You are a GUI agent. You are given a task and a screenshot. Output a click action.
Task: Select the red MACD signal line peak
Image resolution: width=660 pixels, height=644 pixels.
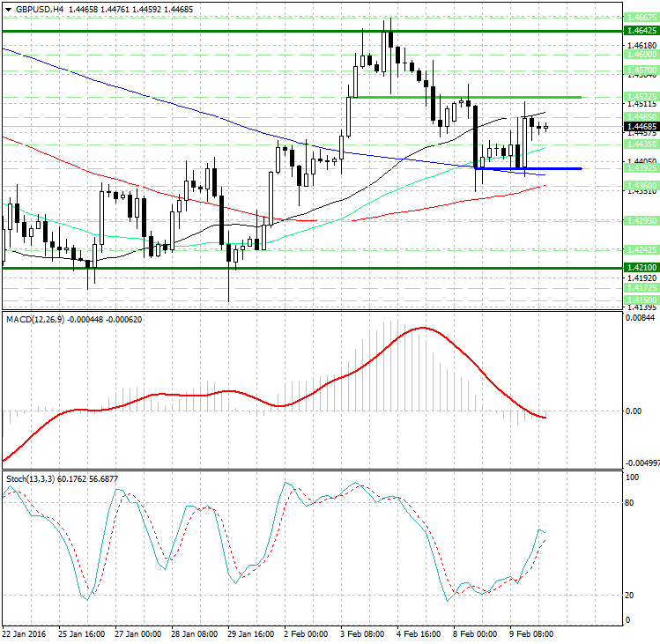point(423,328)
